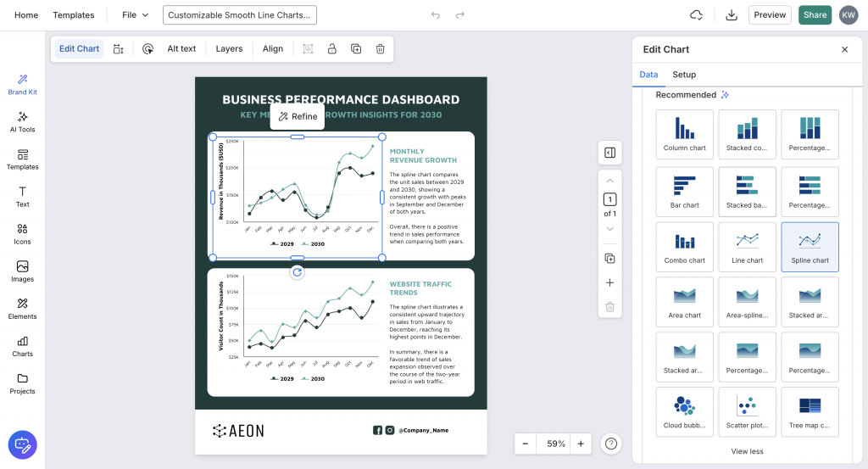
Task: Choose the Line chart type
Action: click(x=747, y=247)
